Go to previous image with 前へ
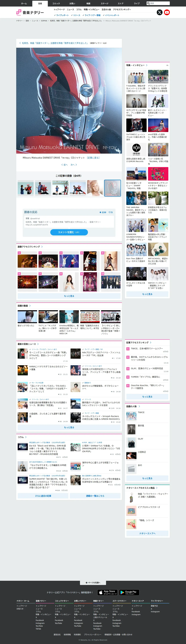 coord(64,165)
